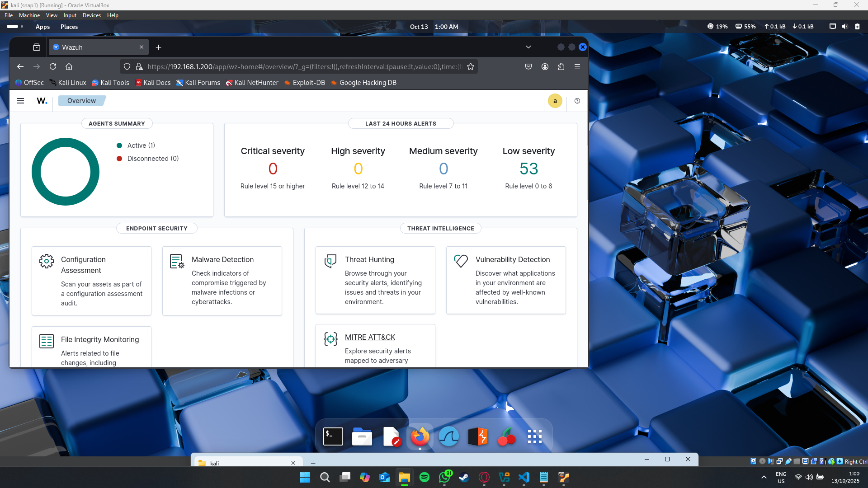The image size is (868, 488).
Task: Open VirtualBox Machine menu
Action: pyautogui.click(x=29, y=15)
